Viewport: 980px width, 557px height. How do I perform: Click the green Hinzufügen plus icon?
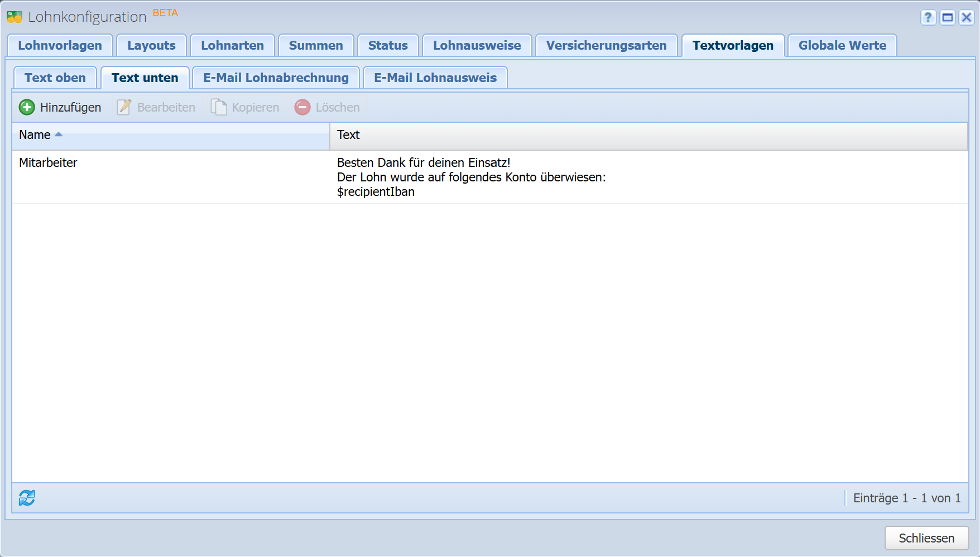[27, 107]
